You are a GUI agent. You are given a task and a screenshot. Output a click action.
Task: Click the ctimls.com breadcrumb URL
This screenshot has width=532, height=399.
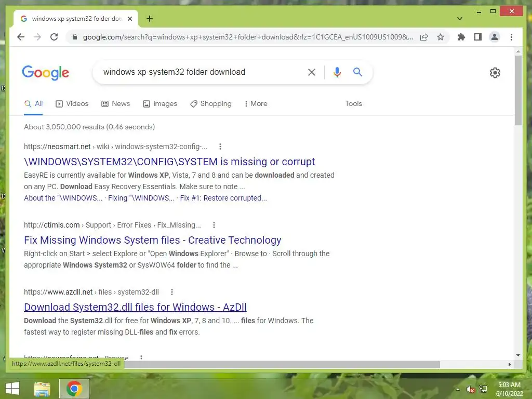(x=112, y=225)
